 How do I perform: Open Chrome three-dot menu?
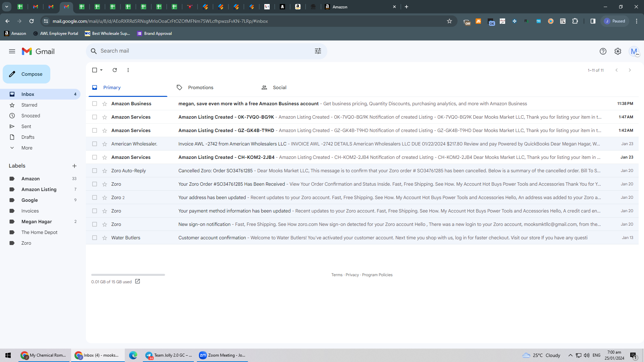(637, 21)
